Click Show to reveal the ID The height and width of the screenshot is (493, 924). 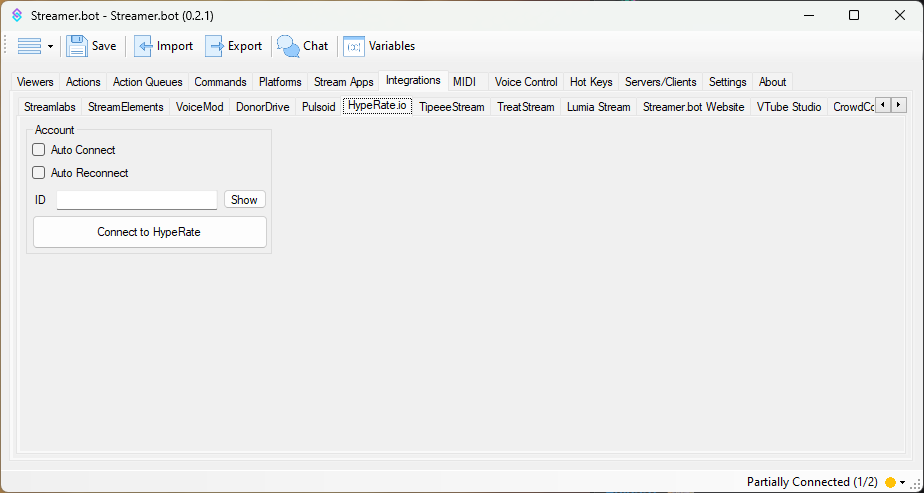point(244,200)
